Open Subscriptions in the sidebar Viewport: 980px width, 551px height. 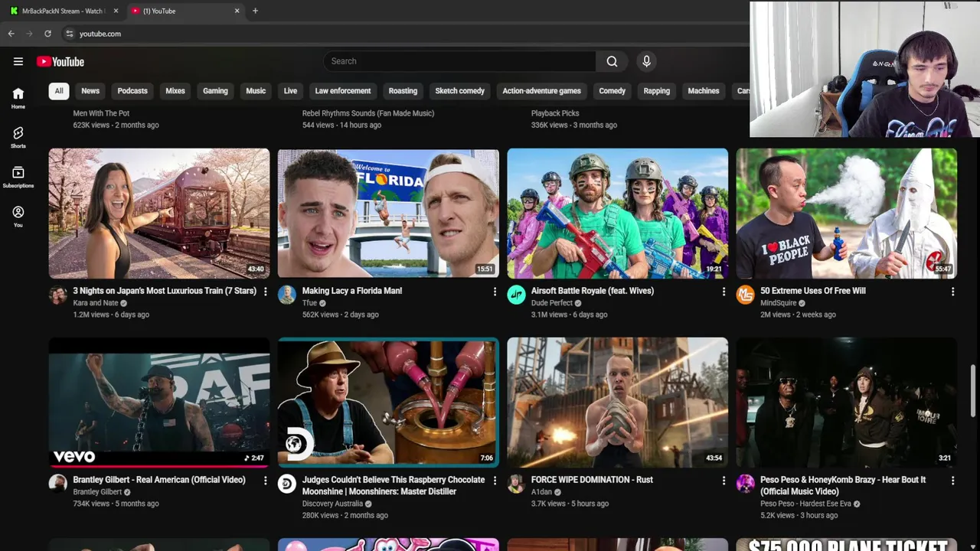pyautogui.click(x=18, y=178)
